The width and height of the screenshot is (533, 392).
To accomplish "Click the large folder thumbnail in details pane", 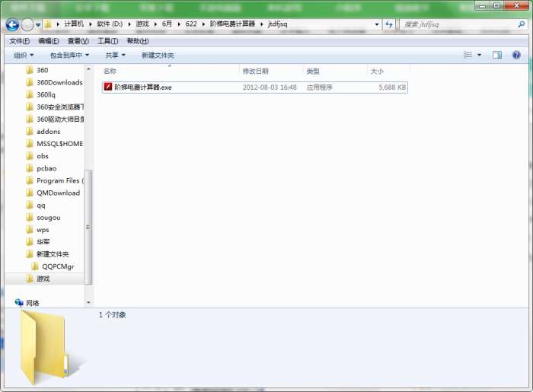I will [x=46, y=348].
